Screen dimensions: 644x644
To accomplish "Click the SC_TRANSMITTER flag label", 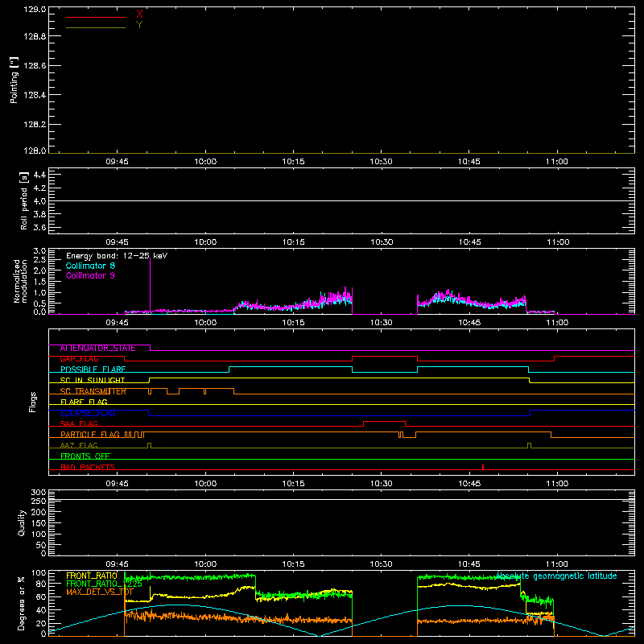I will pyautogui.click(x=93, y=391).
